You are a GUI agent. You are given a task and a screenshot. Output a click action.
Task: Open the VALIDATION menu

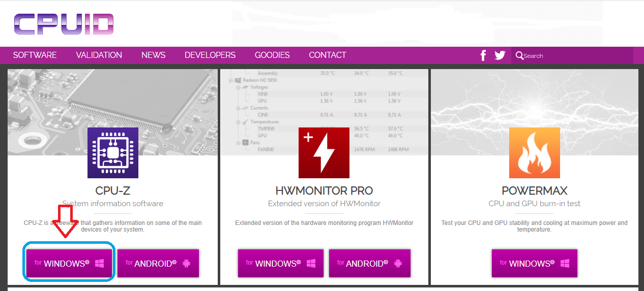tap(99, 55)
